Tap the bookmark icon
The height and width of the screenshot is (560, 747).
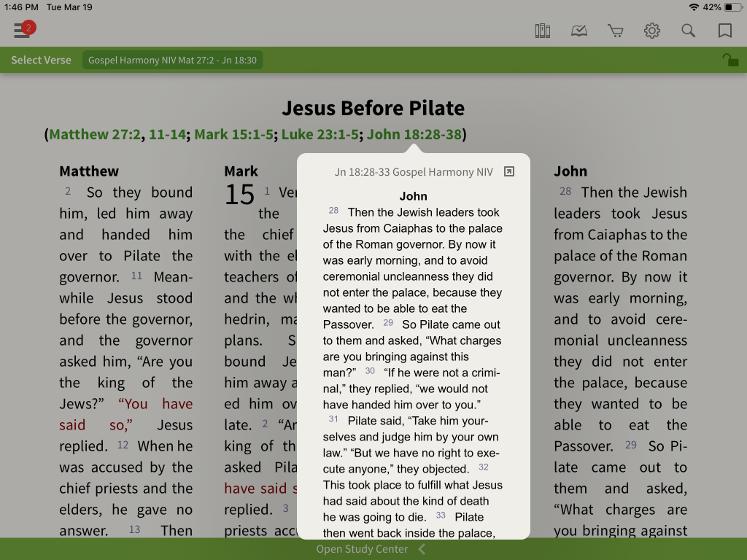pyautogui.click(x=724, y=31)
